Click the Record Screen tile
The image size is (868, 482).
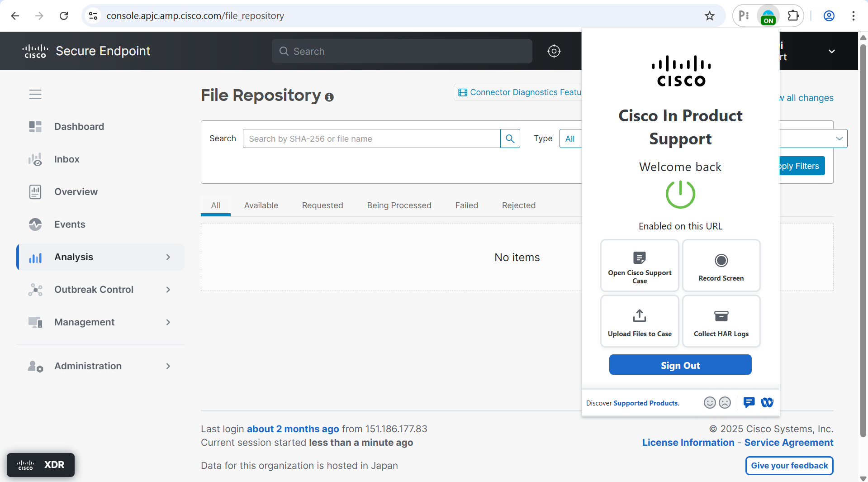click(721, 266)
